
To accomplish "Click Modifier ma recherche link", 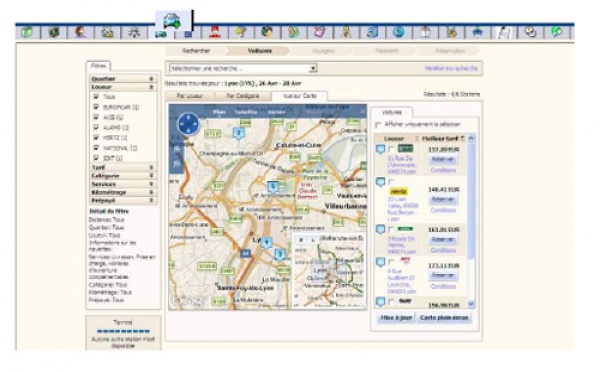I will [x=452, y=69].
